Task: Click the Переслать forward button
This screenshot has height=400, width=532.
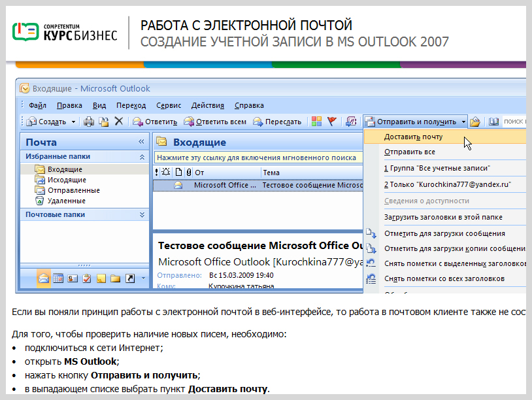Action: [x=277, y=122]
